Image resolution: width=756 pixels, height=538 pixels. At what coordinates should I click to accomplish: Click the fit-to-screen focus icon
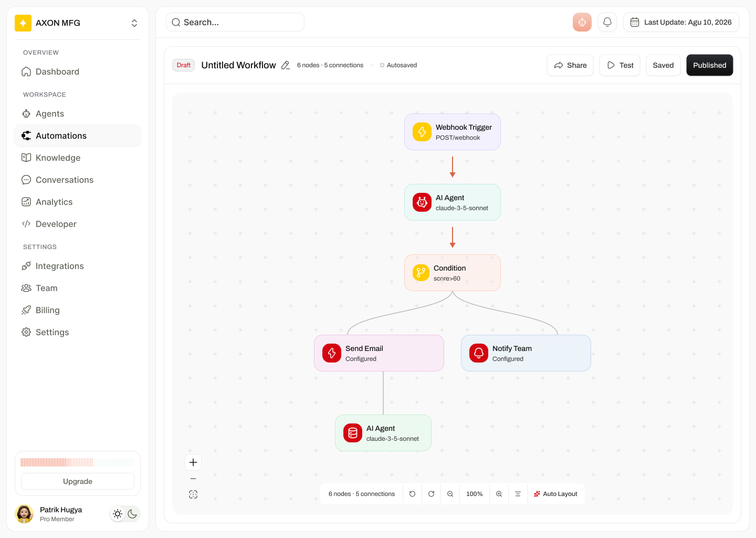193,494
